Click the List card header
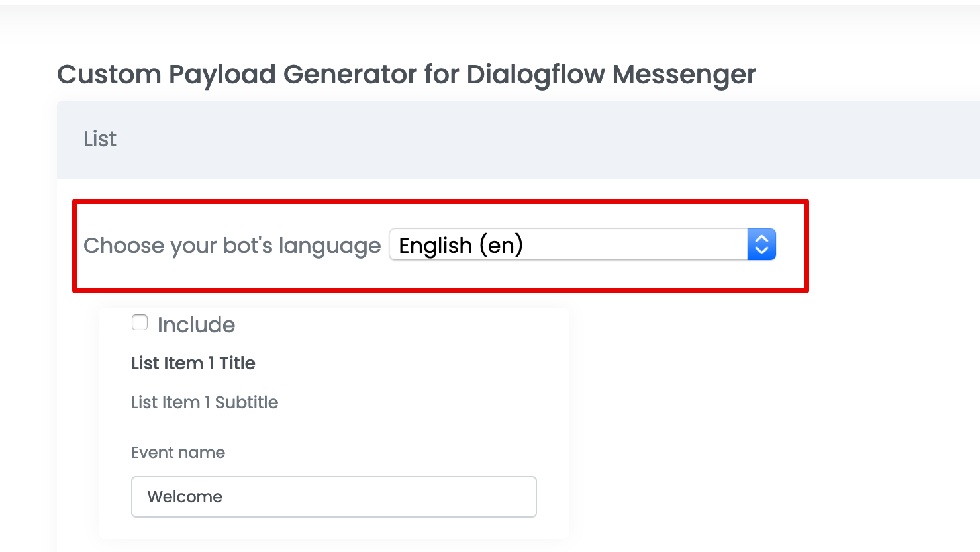This screenshot has width=980, height=552. 100,139
